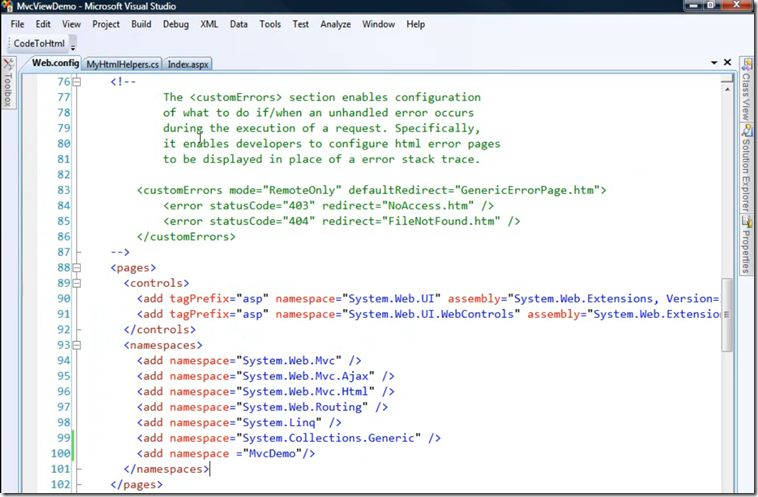The image size is (758, 497).
Task: Open the Toolbox side panel
Action: (8, 82)
